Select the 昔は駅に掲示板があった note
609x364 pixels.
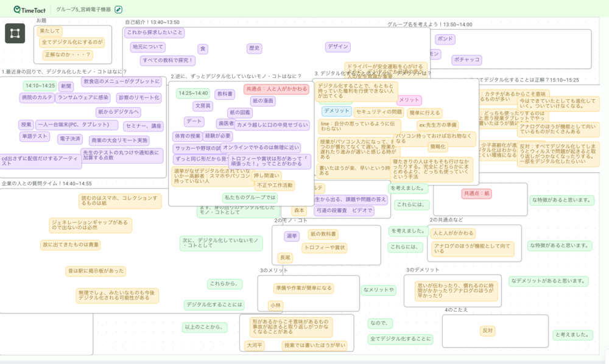point(96,271)
